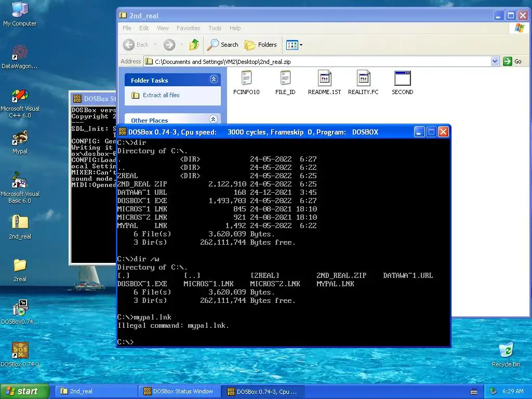Select the SECOND program file in Explorer

point(403,83)
